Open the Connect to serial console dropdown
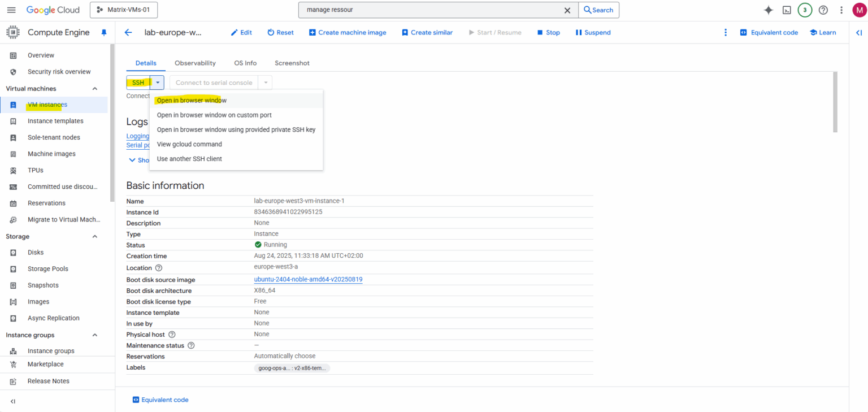 [x=265, y=82]
